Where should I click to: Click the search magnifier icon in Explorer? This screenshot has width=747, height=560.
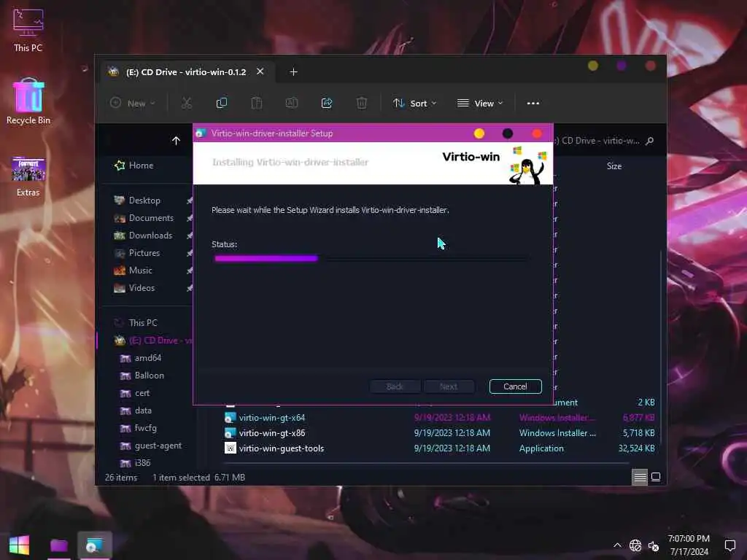[x=649, y=141]
